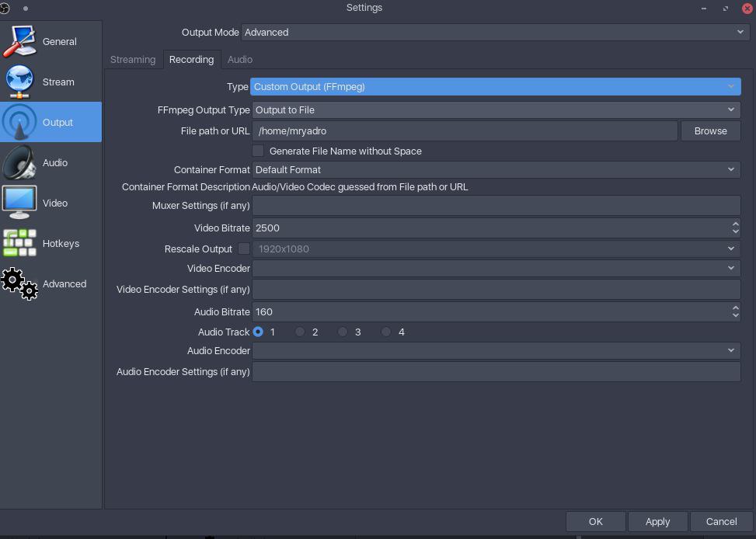Choose audio track 4 radio button
This screenshot has height=539, width=756.
pos(386,332)
